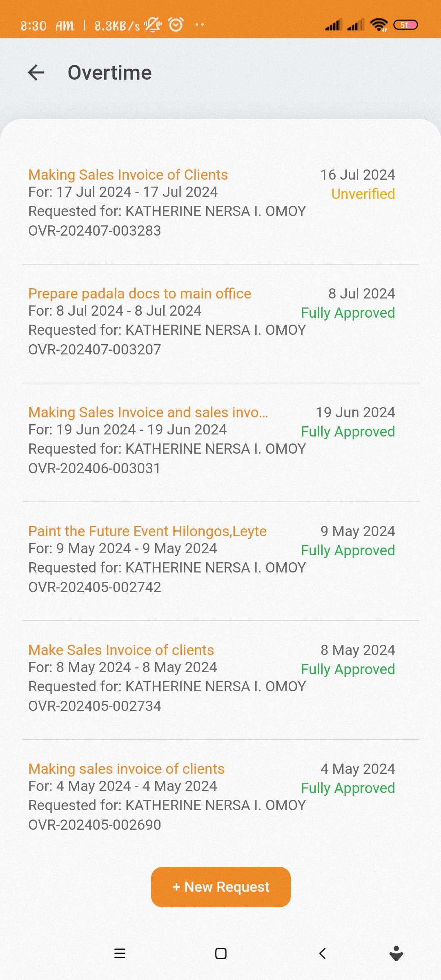
Task: Tap the Wi-Fi signal status icon
Action: point(379,25)
